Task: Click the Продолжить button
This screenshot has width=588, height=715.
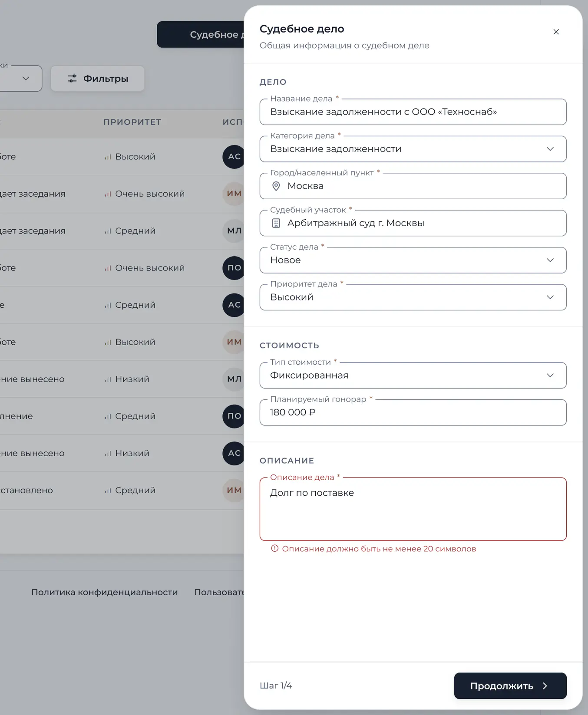Action: 510,686
